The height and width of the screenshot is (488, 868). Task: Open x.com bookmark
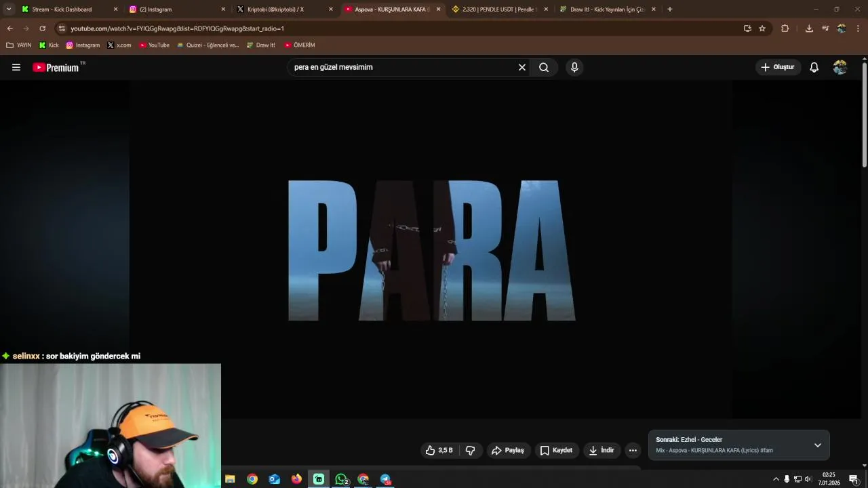click(119, 45)
